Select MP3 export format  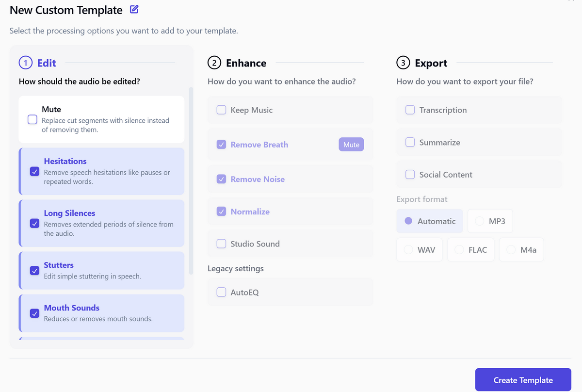coord(480,221)
